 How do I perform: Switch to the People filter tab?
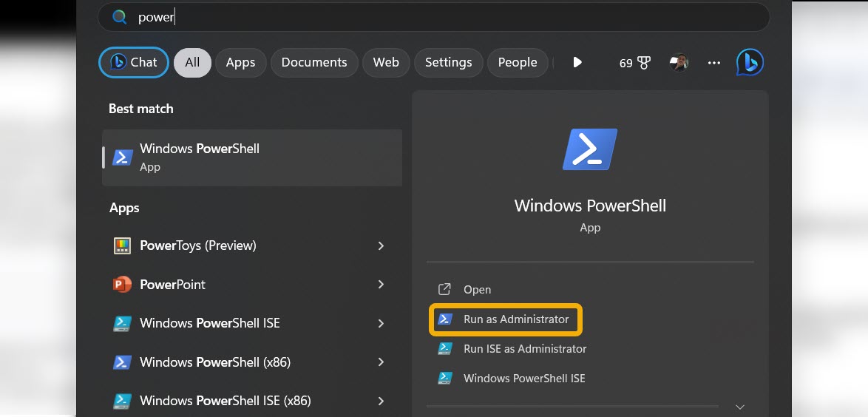point(518,63)
